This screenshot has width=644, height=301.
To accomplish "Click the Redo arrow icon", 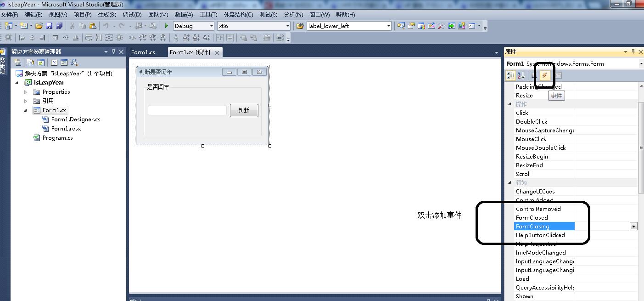I will pos(122,26).
